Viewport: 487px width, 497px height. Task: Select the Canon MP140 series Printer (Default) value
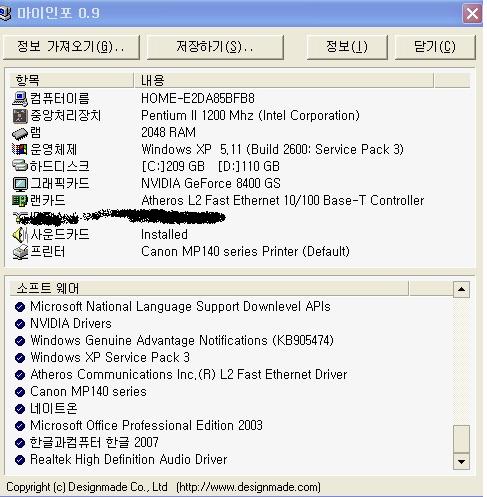(x=245, y=252)
